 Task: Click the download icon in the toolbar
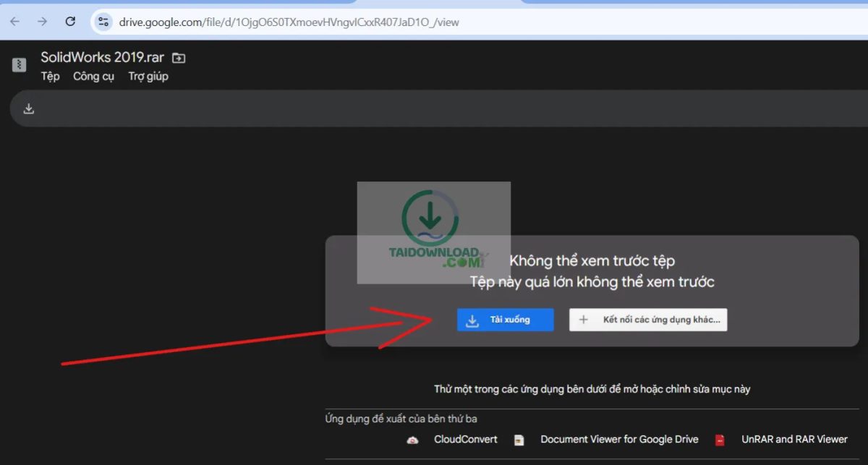29,108
